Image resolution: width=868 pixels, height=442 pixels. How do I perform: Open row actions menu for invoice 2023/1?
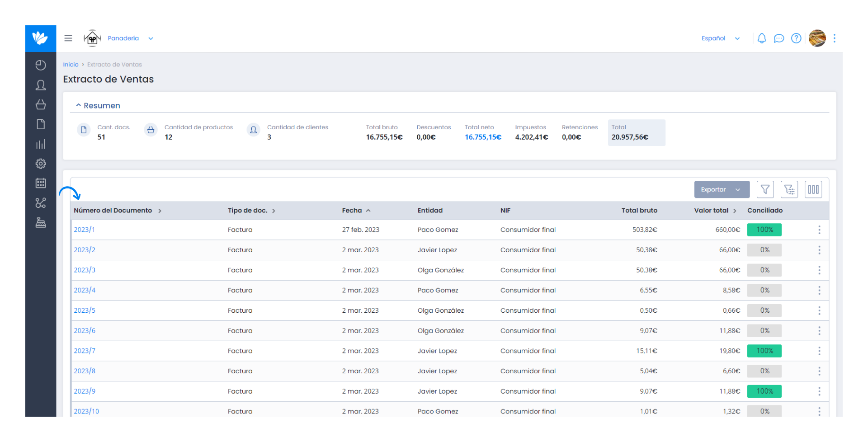(x=819, y=230)
